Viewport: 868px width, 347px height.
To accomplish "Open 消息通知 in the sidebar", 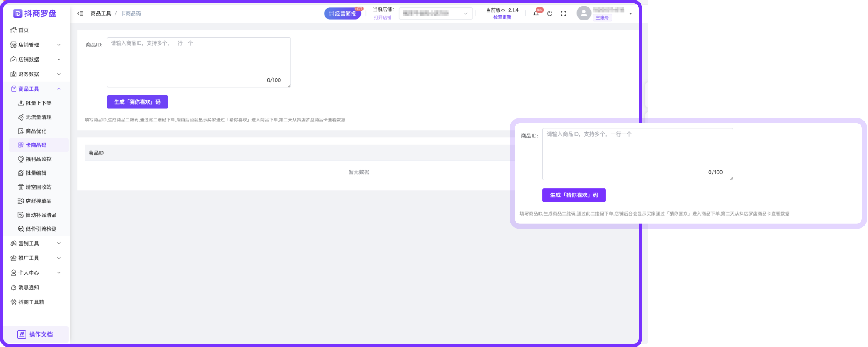I will coord(29,288).
